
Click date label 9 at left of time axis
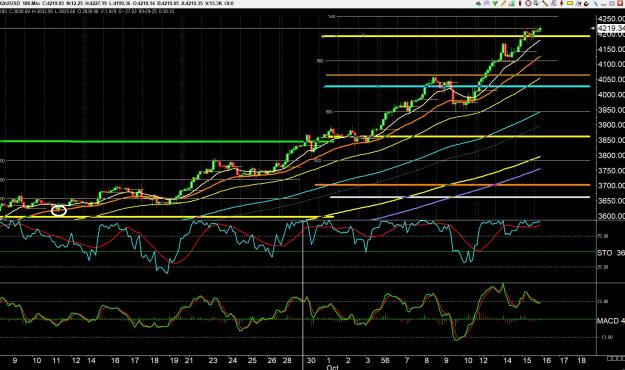tap(15, 360)
